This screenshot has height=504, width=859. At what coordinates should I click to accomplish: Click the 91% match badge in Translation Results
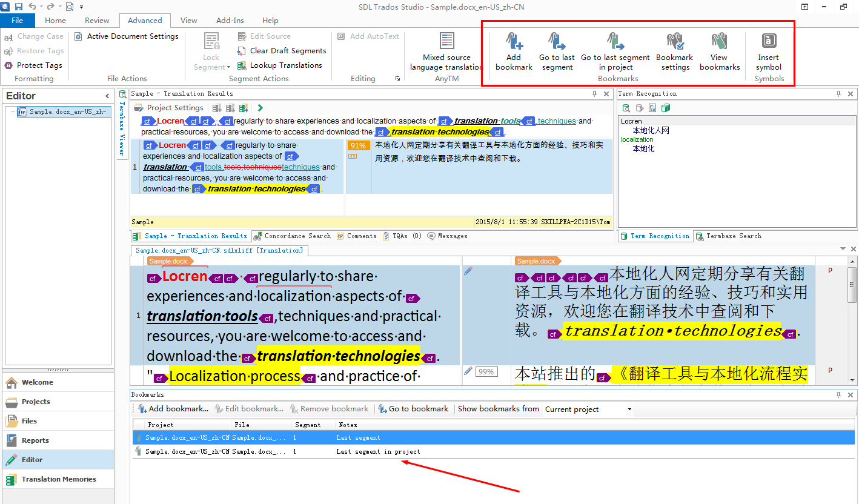pos(358,146)
